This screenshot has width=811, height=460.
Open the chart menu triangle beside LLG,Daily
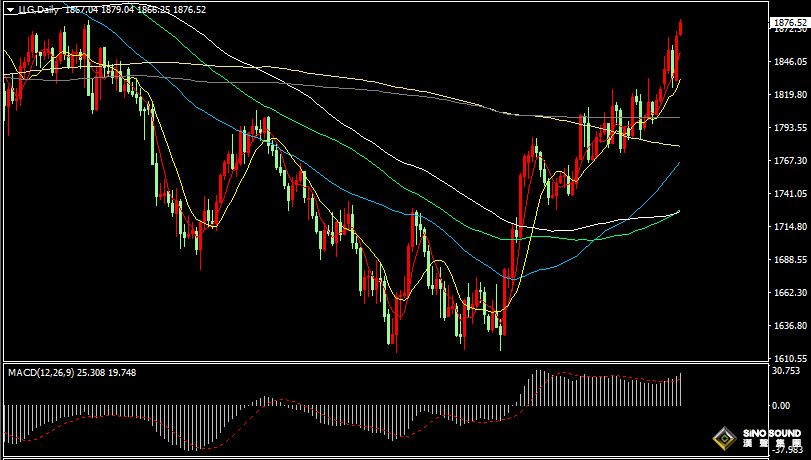tap(10, 10)
